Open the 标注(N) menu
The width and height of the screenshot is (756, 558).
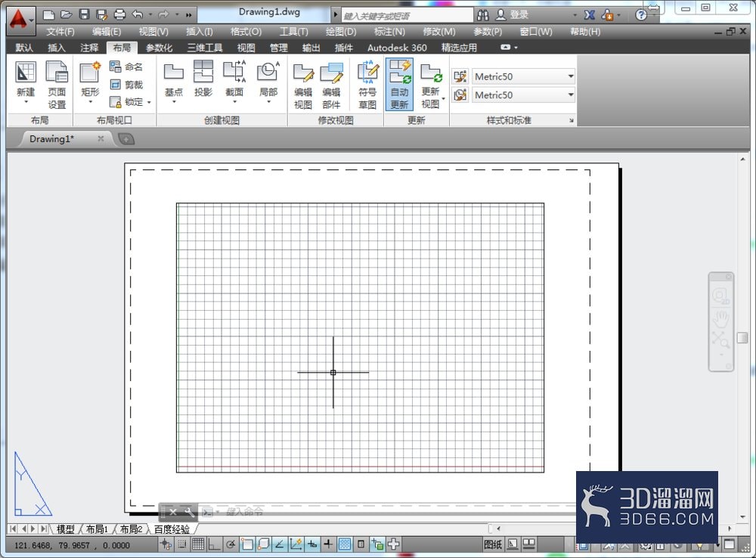pos(389,32)
